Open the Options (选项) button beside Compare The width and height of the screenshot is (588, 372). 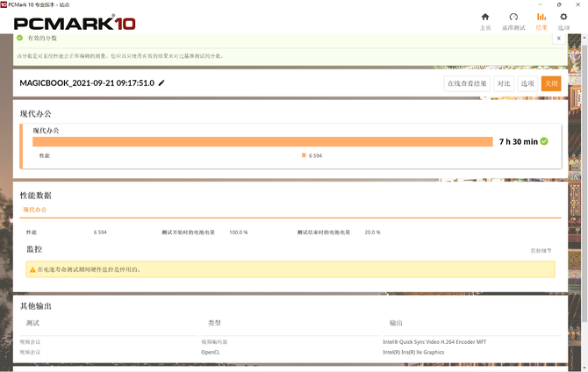(527, 83)
